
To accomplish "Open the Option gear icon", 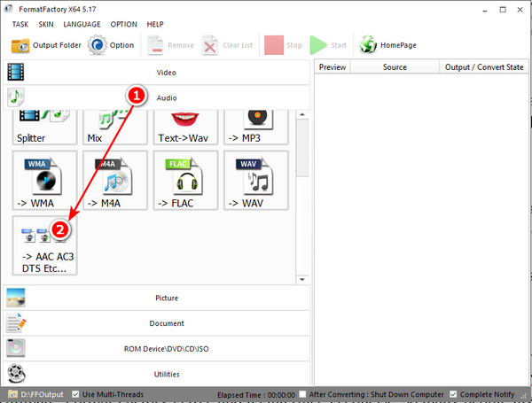I will pyautogui.click(x=97, y=45).
